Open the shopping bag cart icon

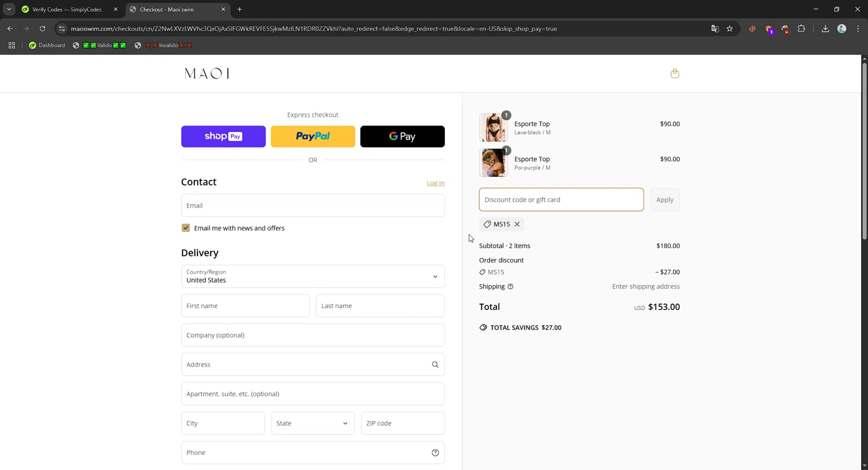(x=675, y=73)
